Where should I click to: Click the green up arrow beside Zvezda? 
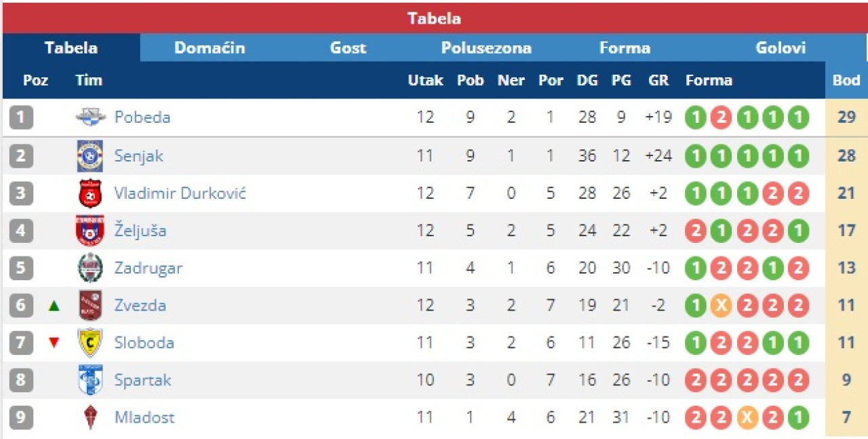(x=54, y=306)
